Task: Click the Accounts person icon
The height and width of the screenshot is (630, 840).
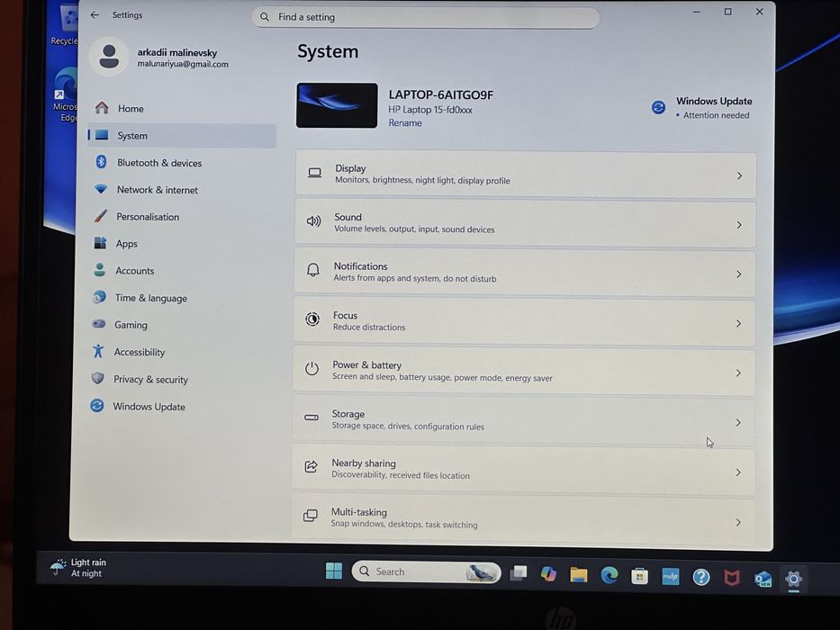Action: click(100, 269)
